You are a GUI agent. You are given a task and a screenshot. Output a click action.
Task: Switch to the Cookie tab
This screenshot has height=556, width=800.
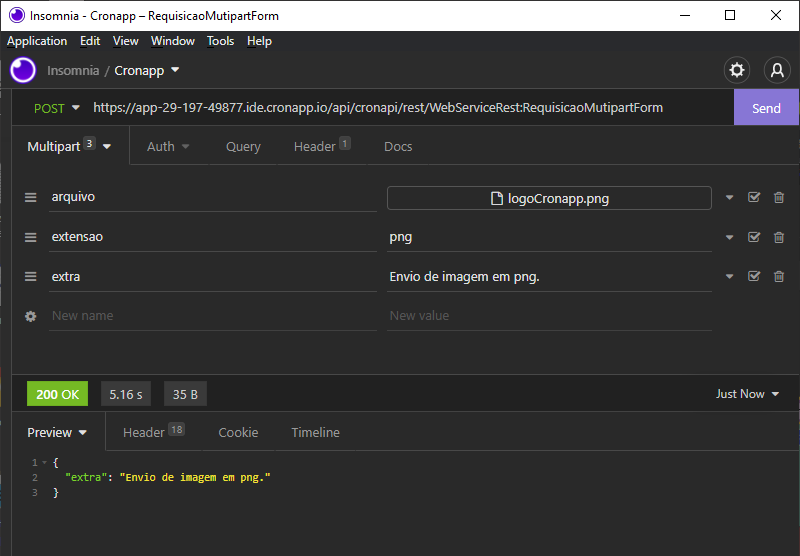pyautogui.click(x=238, y=433)
